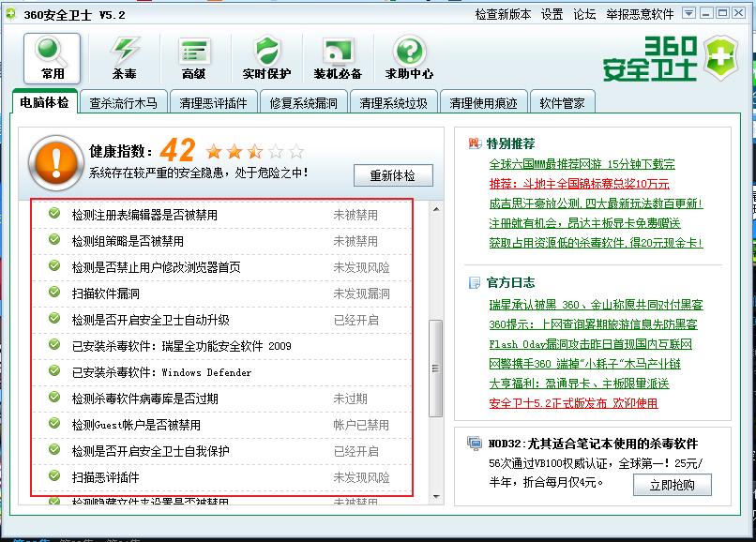This screenshot has width=756, height=542.
Task: Click green check beside 瑞星全功能安全软件 2009
Action: pyautogui.click(x=54, y=345)
